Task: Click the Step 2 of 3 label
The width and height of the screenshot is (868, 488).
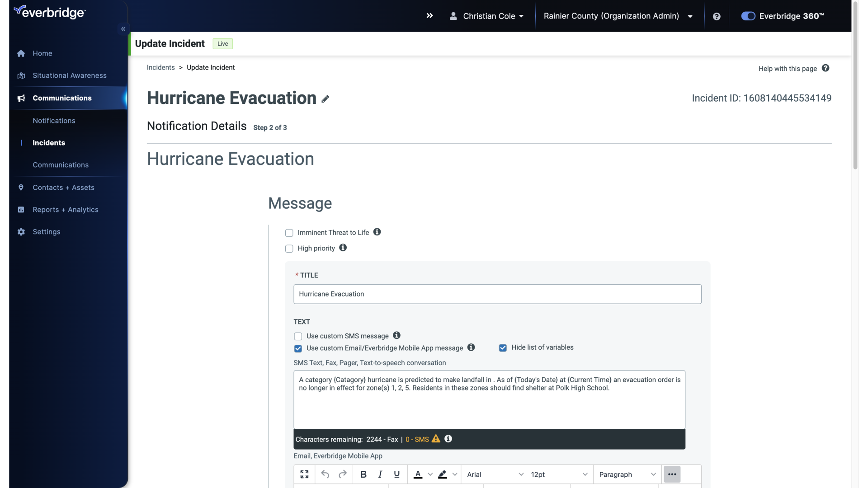Action: (270, 128)
